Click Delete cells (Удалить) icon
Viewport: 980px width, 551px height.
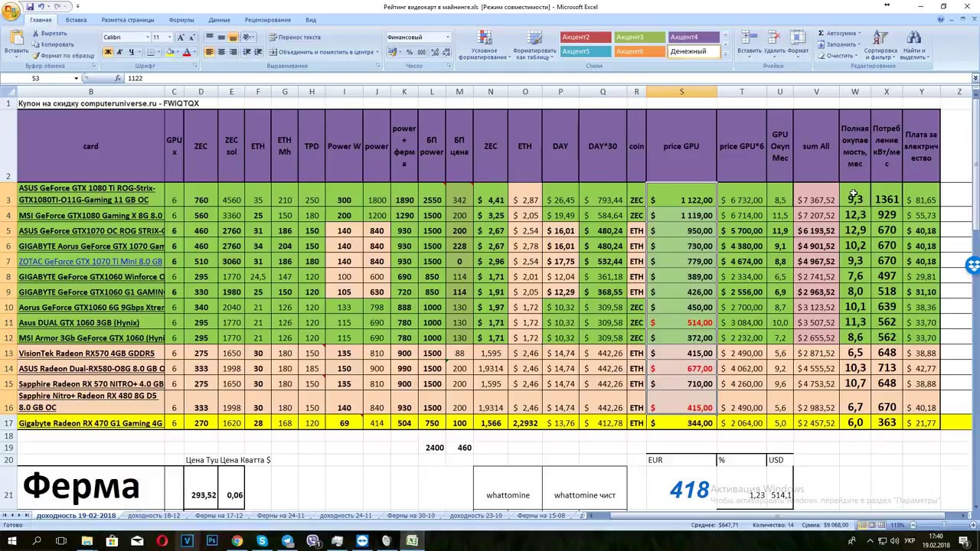pyautogui.click(x=774, y=43)
